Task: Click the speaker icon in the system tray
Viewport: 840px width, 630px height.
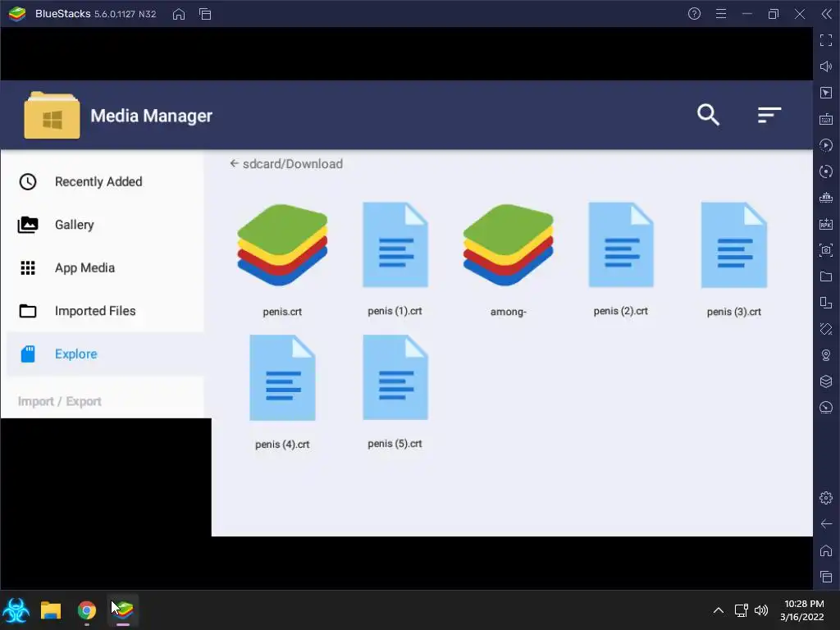Action: pyautogui.click(x=761, y=610)
